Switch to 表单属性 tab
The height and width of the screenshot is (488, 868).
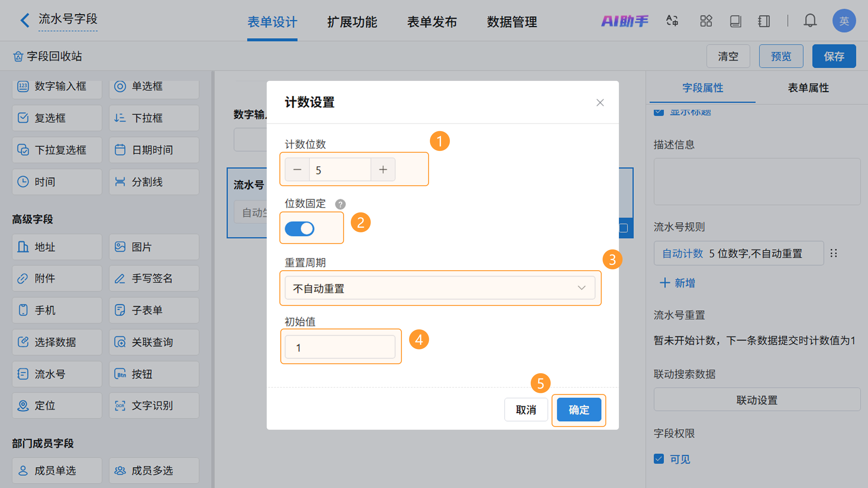(x=808, y=88)
